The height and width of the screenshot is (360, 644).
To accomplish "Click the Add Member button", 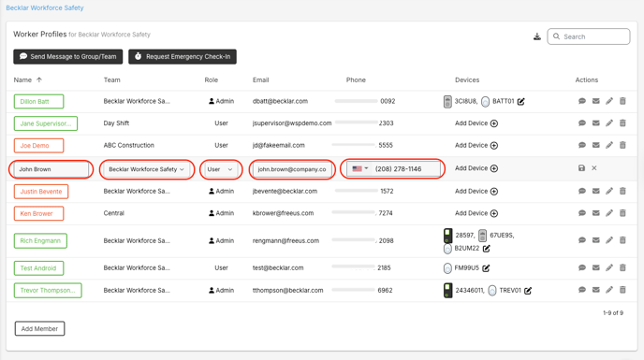I will tap(39, 328).
